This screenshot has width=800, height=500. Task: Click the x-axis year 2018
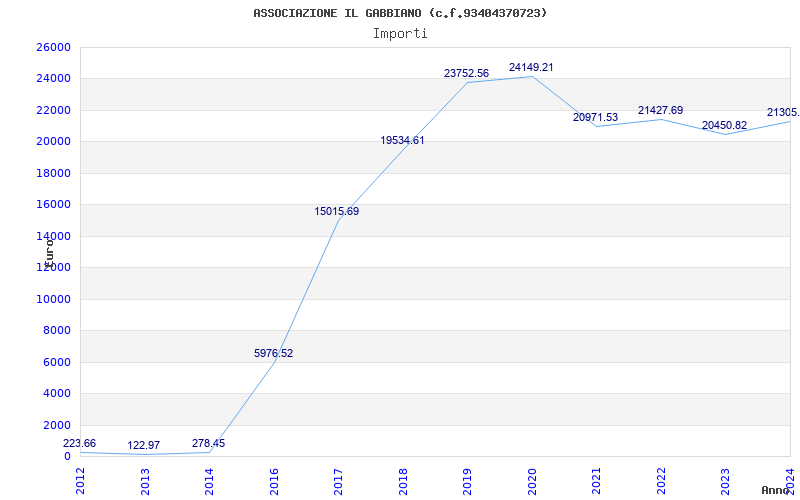[x=403, y=481]
